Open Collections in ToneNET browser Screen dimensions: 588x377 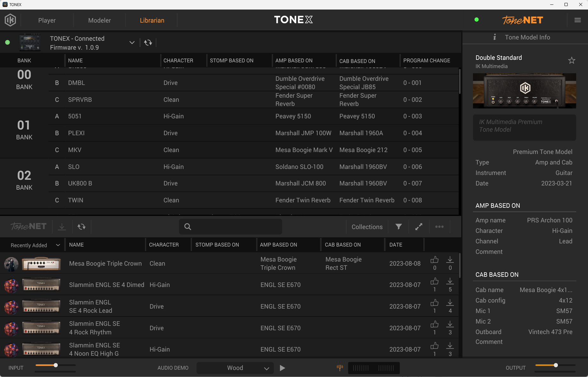coord(367,227)
